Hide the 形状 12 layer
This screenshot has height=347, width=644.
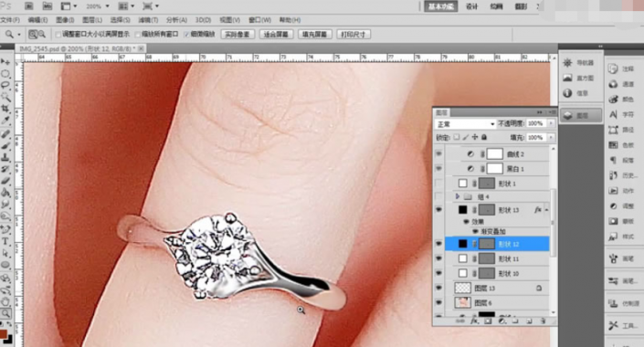click(438, 244)
